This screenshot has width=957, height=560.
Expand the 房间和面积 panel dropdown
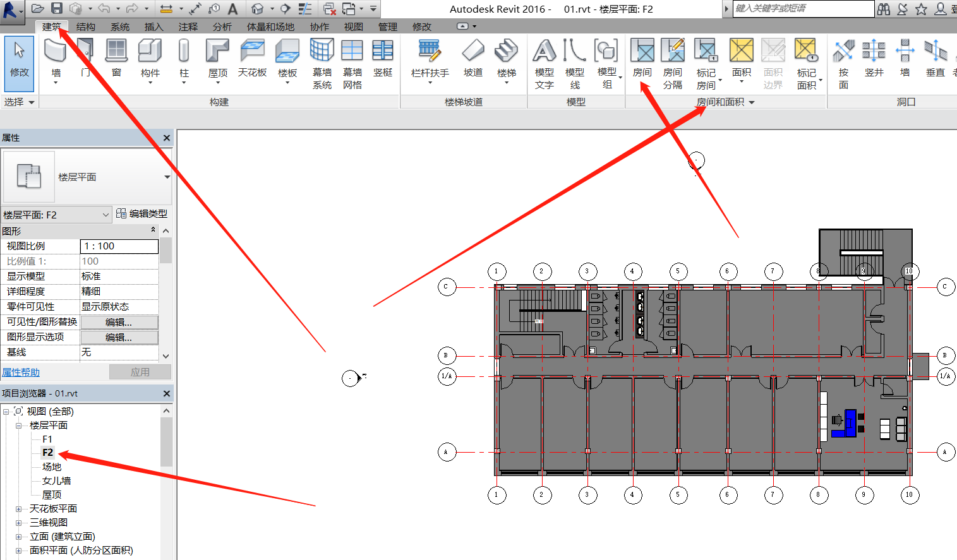pyautogui.click(x=752, y=102)
